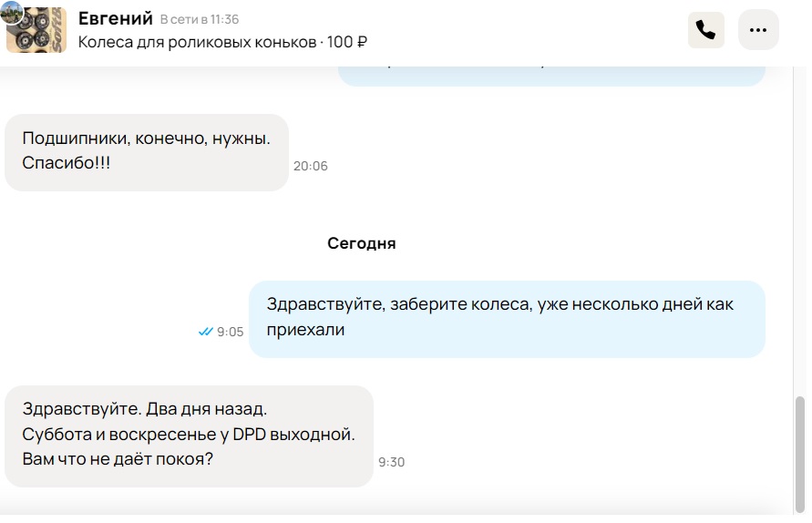Image resolution: width=812 pixels, height=523 pixels.
Task: Select the 'Здравствуйте, заберите колеса' outgoing message
Action: (x=507, y=319)
